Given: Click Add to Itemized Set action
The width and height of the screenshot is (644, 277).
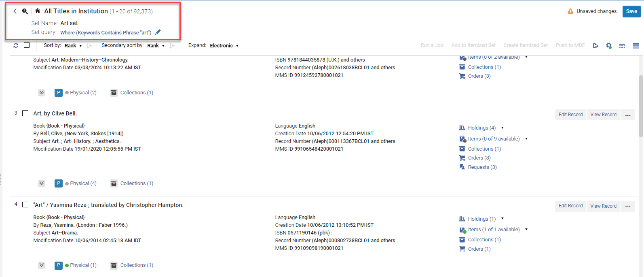Looking at the screenshot, I should (x=473, y=45).
